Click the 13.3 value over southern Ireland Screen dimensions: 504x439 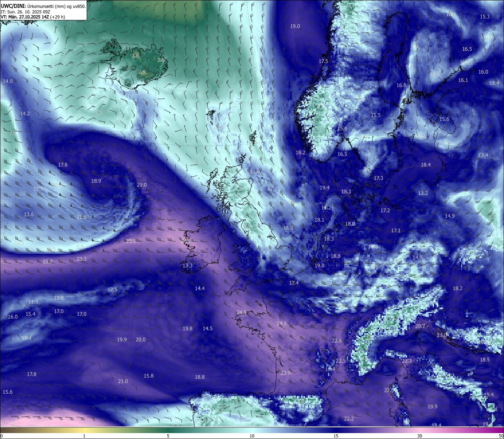point(187,266)
